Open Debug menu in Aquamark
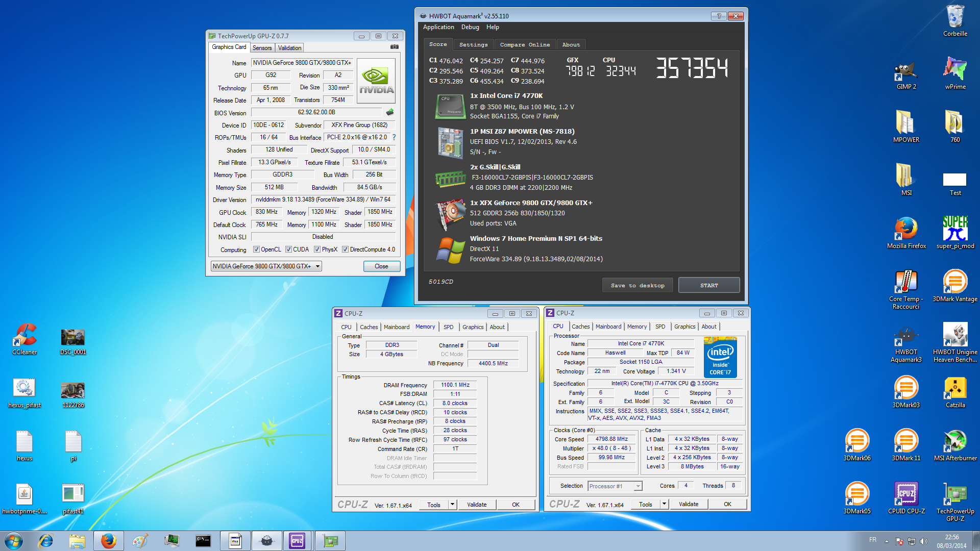Screen dimensions: 980x551 click(470, 27)
